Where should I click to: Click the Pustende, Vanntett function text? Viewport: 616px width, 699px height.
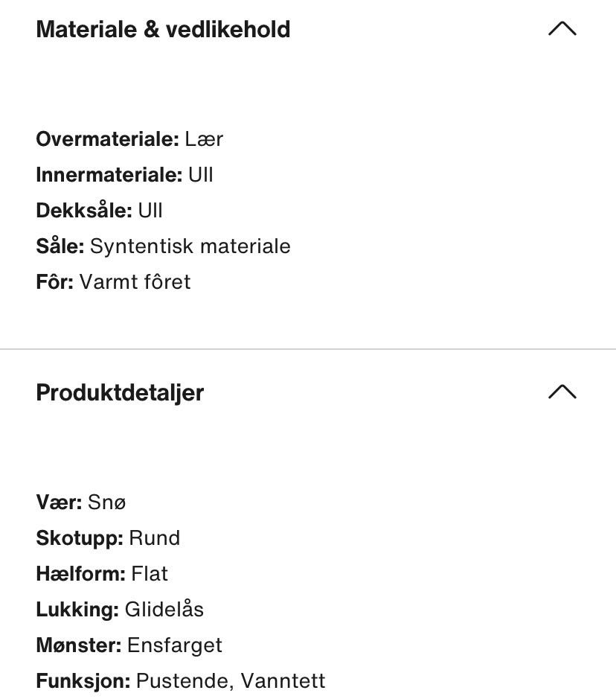click(x=231, y=680)
